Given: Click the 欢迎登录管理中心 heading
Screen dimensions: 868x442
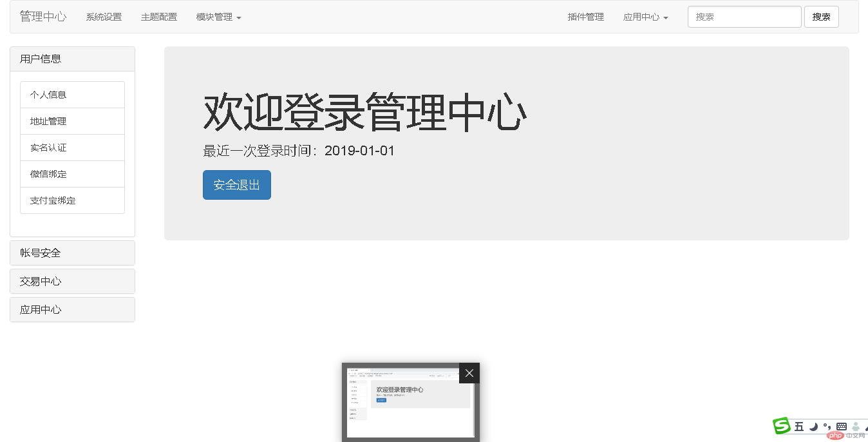Looking at the screenshot, I should point(365,112).
